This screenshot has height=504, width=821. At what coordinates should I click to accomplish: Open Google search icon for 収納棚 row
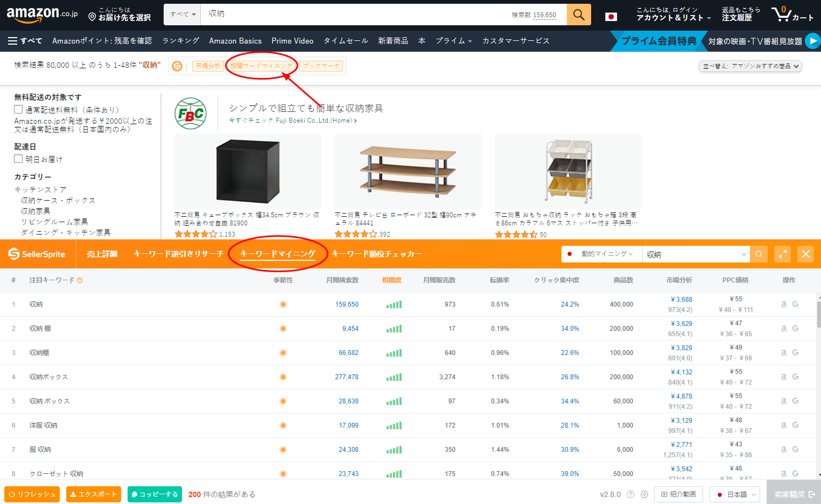tap(795, 352)
